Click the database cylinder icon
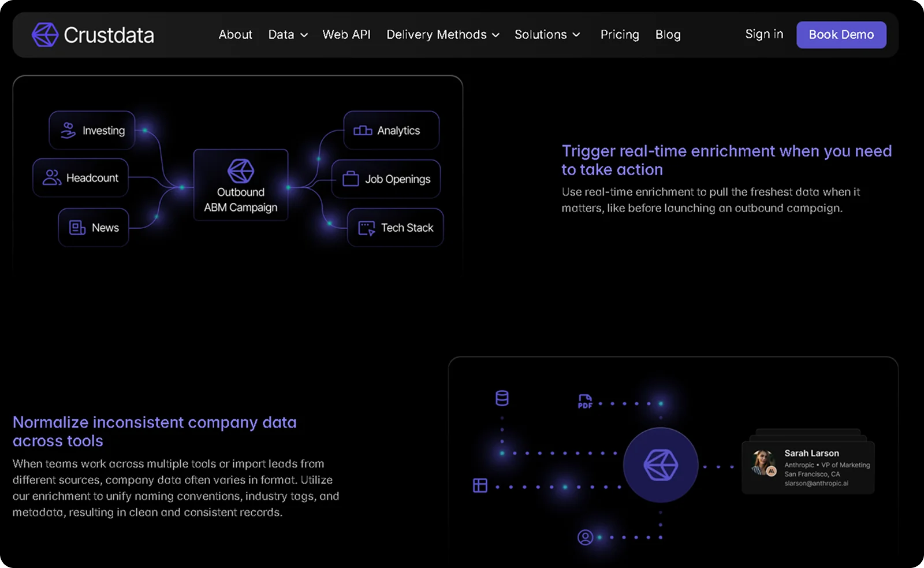924x568 pixels. pyautogui.click(x=502, y=398)
